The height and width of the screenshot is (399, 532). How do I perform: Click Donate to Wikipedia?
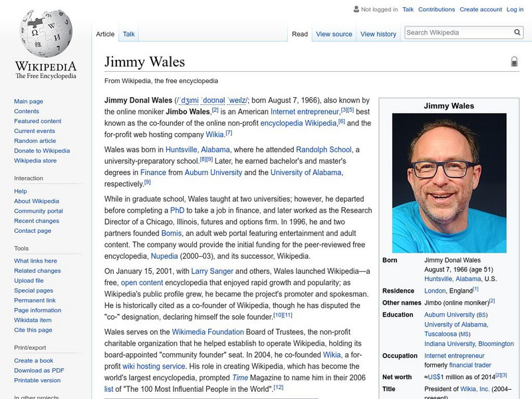click(x=42, y=151)
